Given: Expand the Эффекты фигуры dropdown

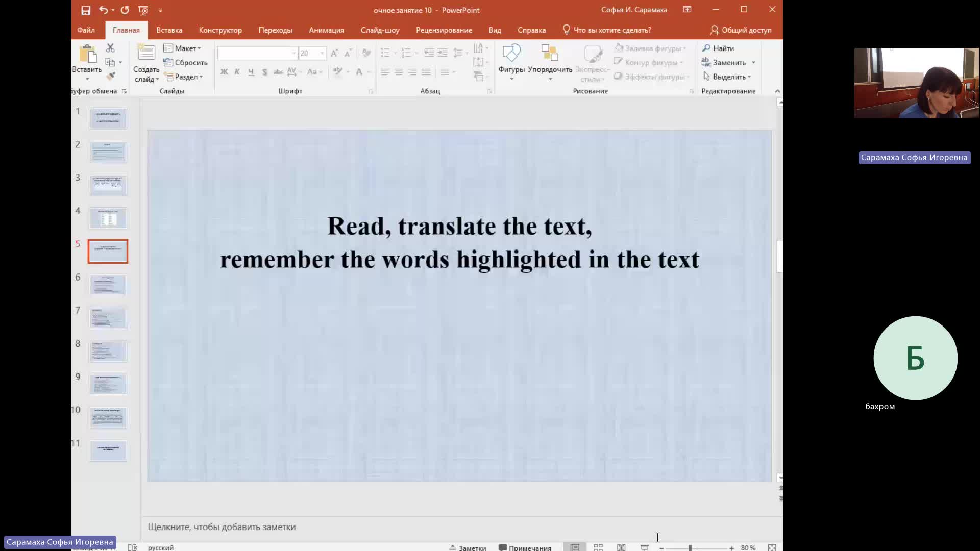Looking at the screenshot, I should (652, 77).
